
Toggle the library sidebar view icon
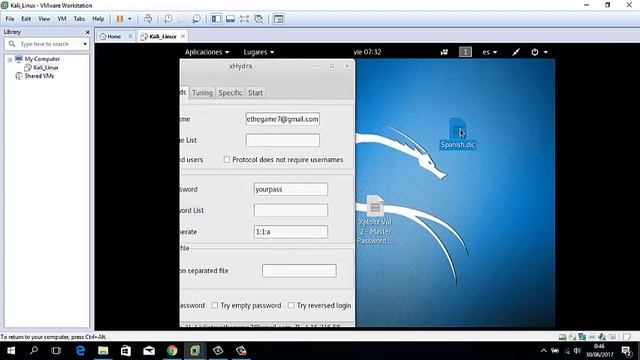coord(216,19)
